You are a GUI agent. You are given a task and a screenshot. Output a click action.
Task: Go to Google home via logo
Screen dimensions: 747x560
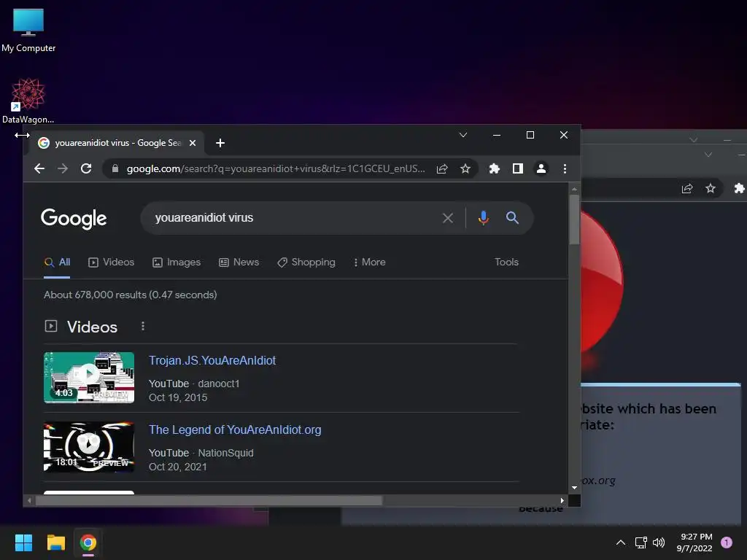pos(74,219)
